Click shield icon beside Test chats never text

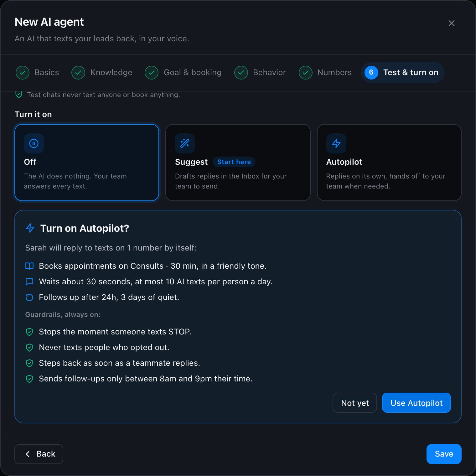(x=19, y=94)
